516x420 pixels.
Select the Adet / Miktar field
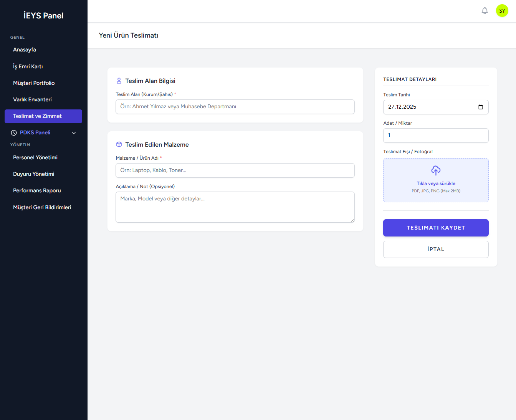tap(436, 136)
